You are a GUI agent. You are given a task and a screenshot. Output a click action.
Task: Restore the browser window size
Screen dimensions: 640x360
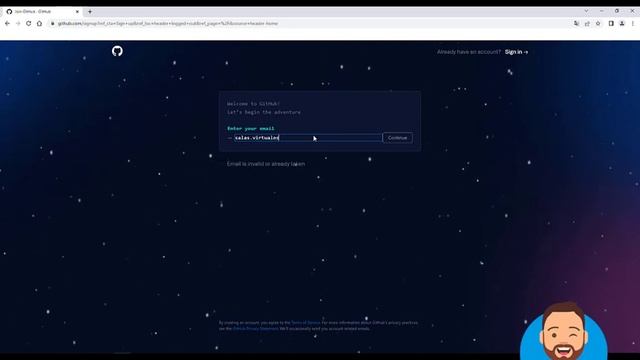(x=617, y=11)
